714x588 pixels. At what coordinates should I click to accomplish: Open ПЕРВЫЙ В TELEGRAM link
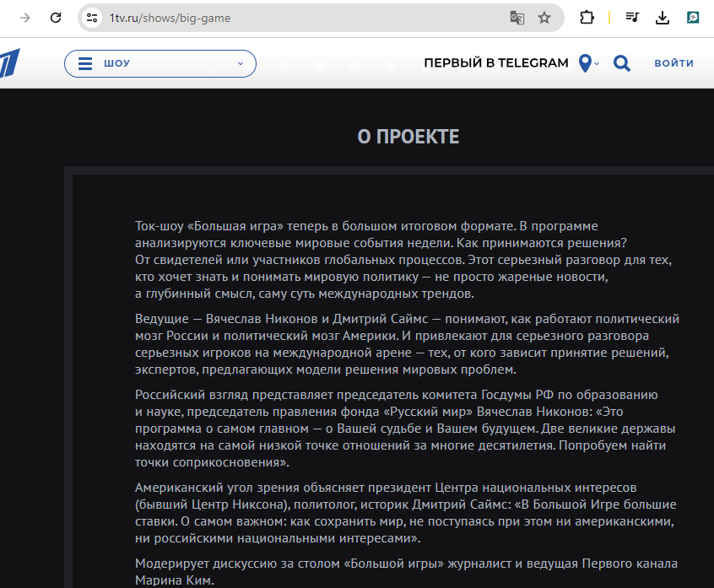(496, 62)
